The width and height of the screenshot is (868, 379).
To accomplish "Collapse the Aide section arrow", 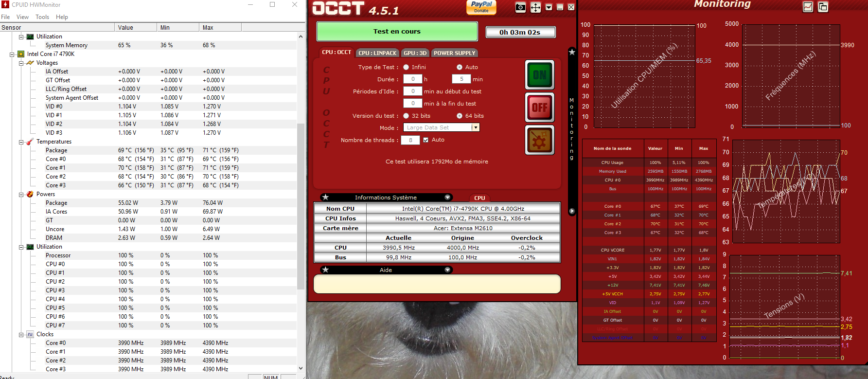I will pyautogui.click(x=447, y=270).
